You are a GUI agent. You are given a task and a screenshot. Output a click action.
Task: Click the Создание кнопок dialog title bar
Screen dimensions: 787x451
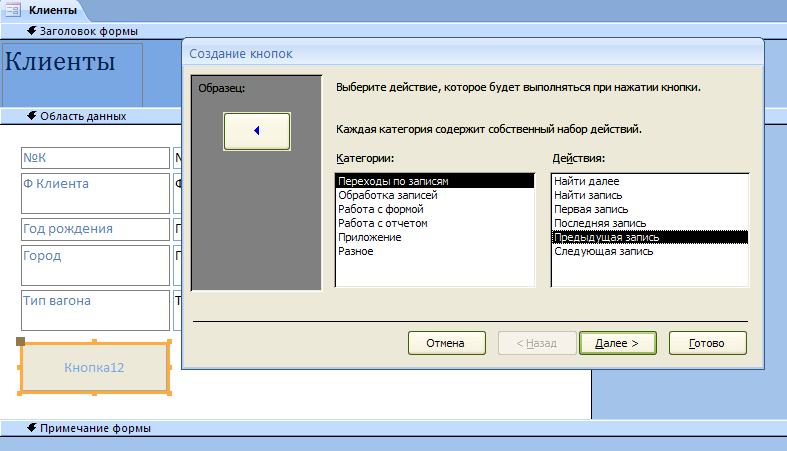coord(473,53)
